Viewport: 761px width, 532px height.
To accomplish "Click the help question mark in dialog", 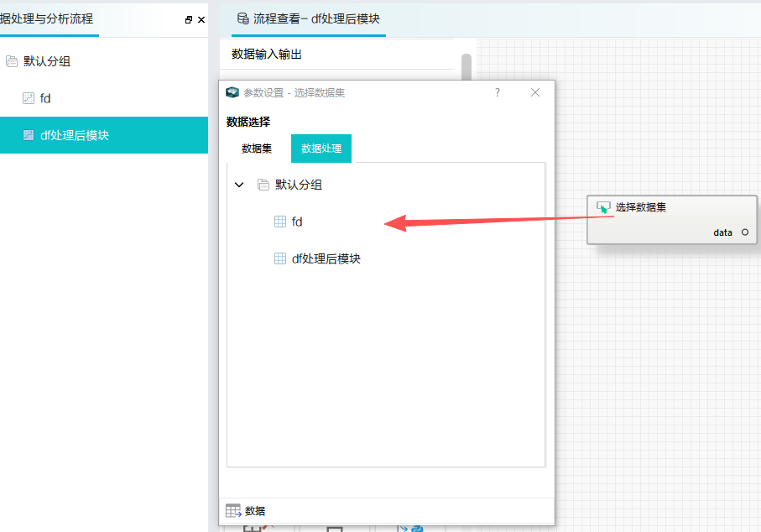I will [498, 92].
